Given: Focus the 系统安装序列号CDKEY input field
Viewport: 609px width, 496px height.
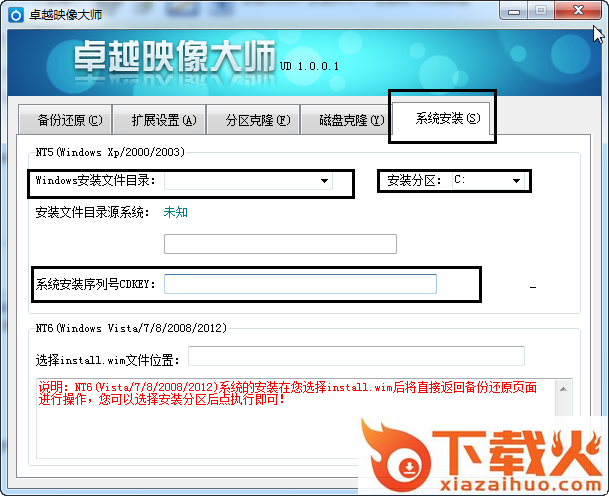Looking at the screenshot, I should point(300,284).
